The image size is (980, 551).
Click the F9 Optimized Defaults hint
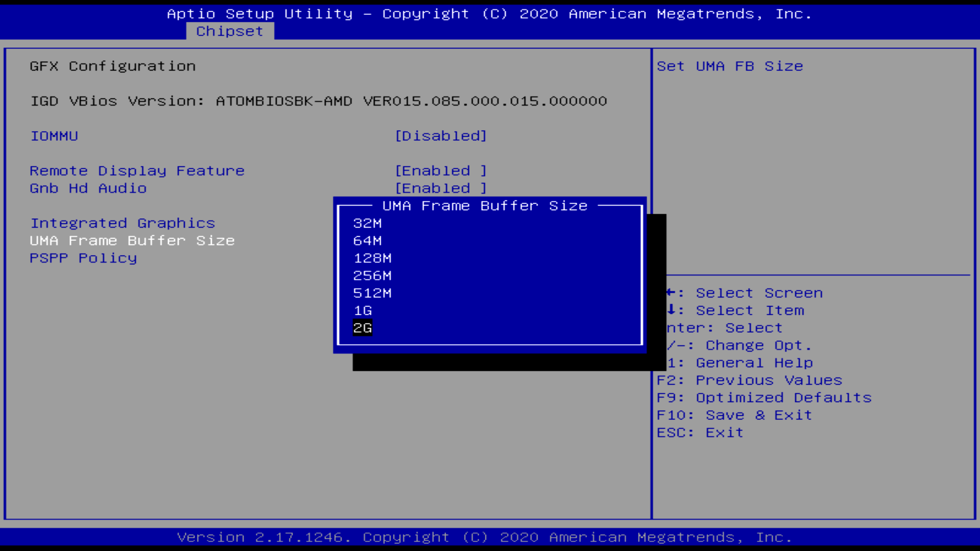(x=764, y=398)
